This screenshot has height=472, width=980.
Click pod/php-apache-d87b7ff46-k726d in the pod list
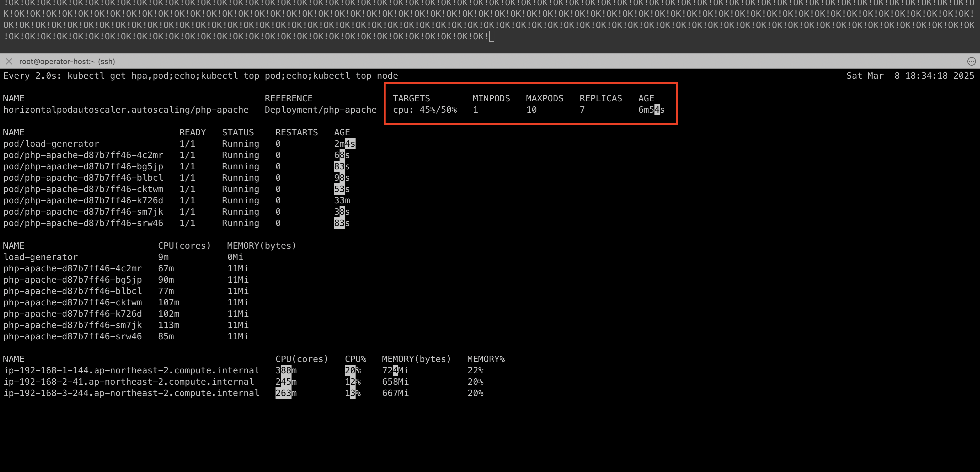click(83, 200)
